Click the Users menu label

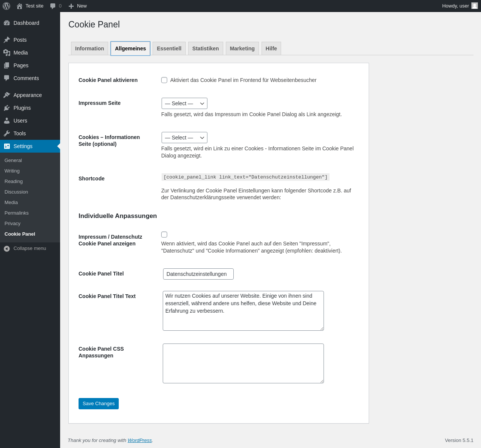pyautogui.click(x=20, y=121)
